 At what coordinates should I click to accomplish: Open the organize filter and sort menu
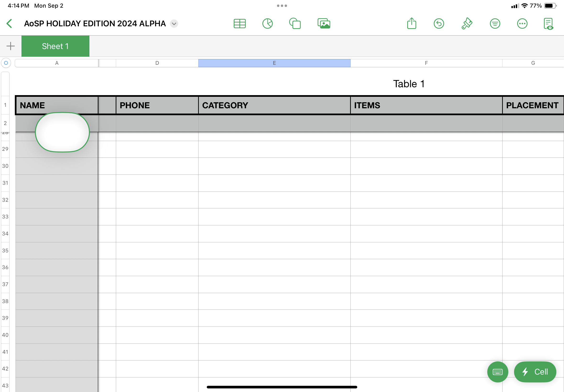pos(495,24)
